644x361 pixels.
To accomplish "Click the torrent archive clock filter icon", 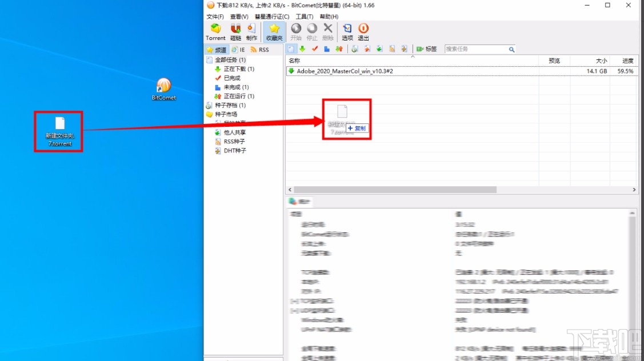I will point(354,49).
